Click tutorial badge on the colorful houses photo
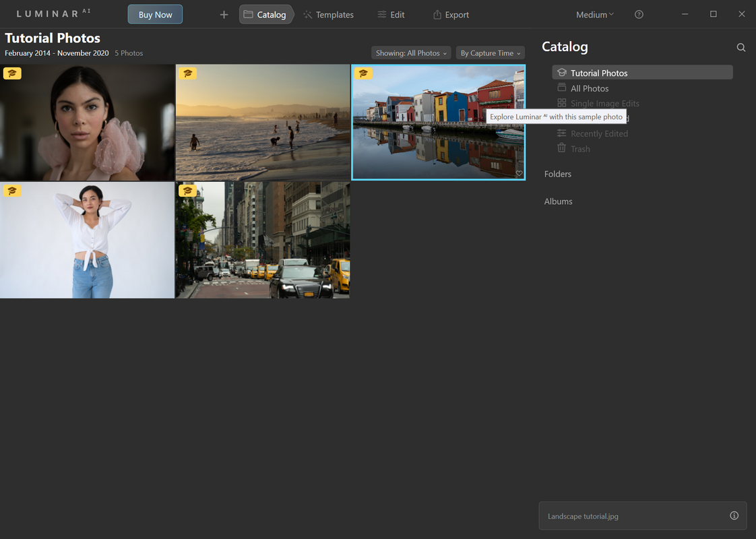Image resolution: width=756 pixels, height=539 pixels. coord(363,73)
